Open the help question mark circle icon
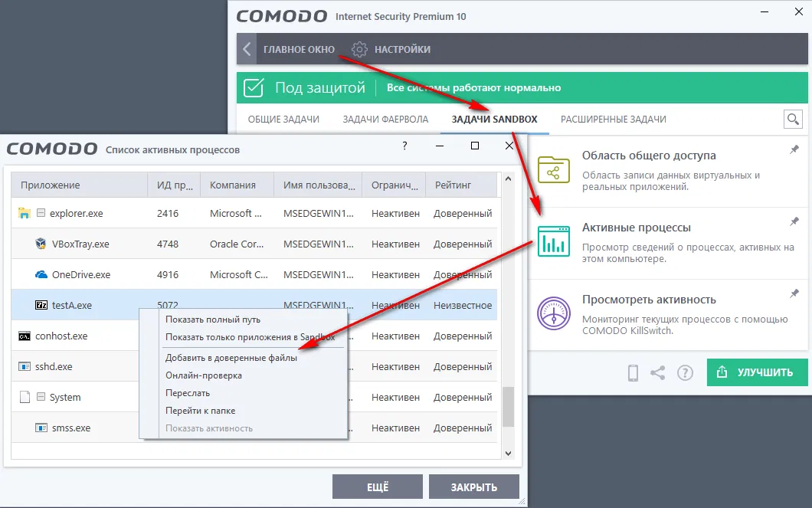Image resolution: width=812 pixels, height=508 pixels. (685, 372)
